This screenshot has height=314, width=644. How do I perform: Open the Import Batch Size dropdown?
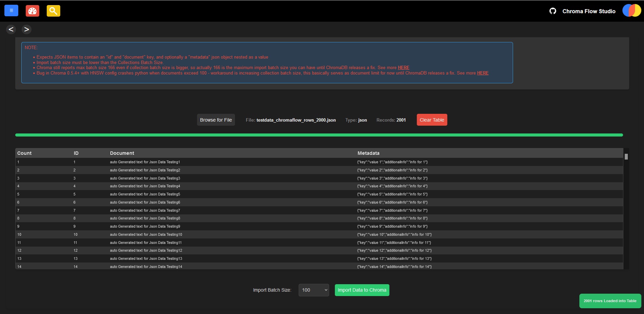tap(314, 290)
